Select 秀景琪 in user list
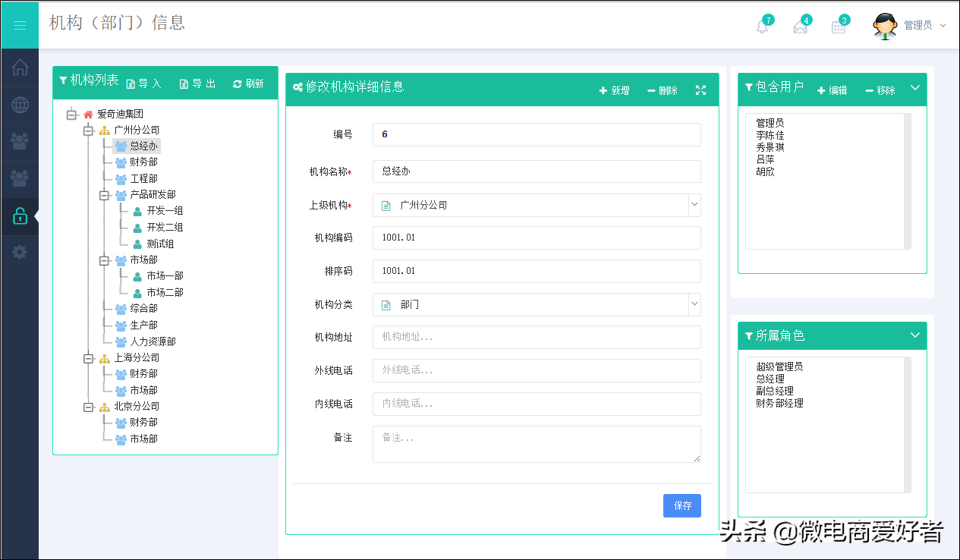960x560 pixels. point(770,147)
